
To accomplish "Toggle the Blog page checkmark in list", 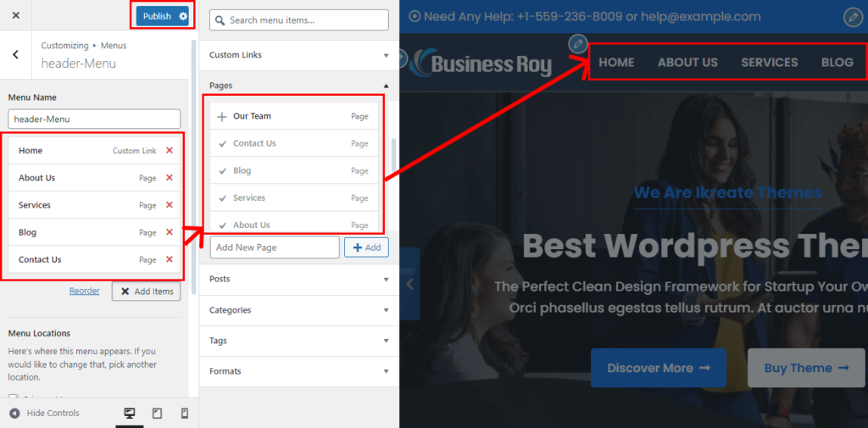I will click(x=222, y=170).
